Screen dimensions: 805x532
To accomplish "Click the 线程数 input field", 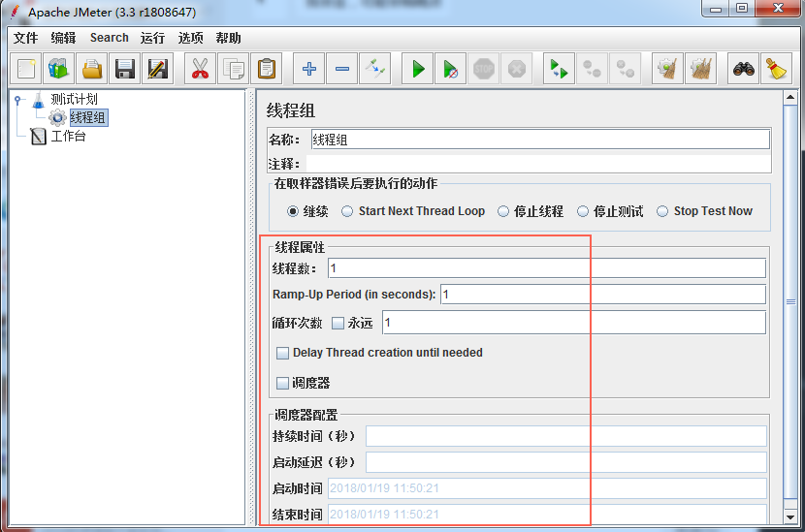I will point(547,268).
